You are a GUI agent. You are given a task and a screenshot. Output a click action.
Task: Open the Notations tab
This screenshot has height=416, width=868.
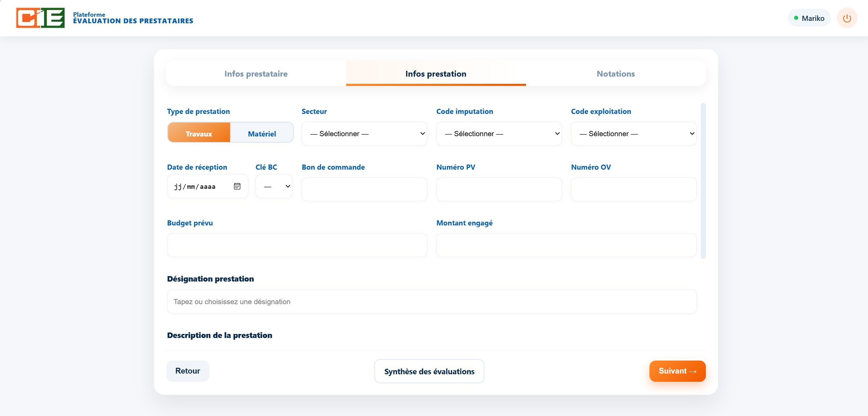616,74
